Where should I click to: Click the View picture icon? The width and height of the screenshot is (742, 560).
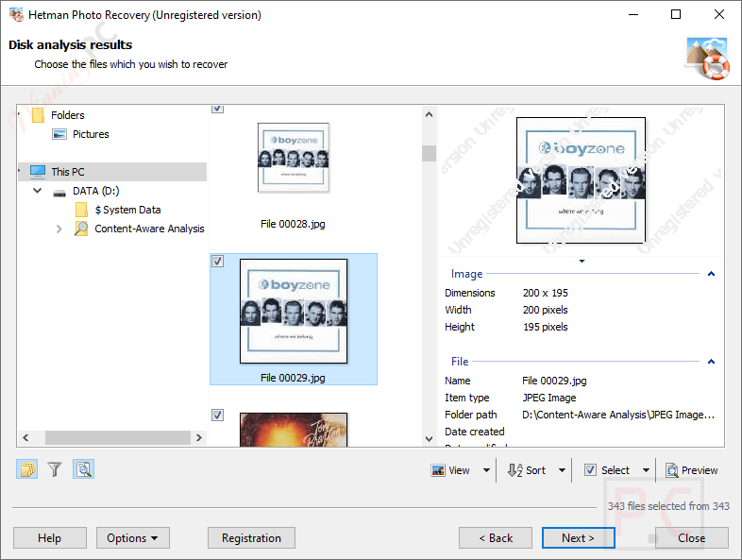(438, 470)
